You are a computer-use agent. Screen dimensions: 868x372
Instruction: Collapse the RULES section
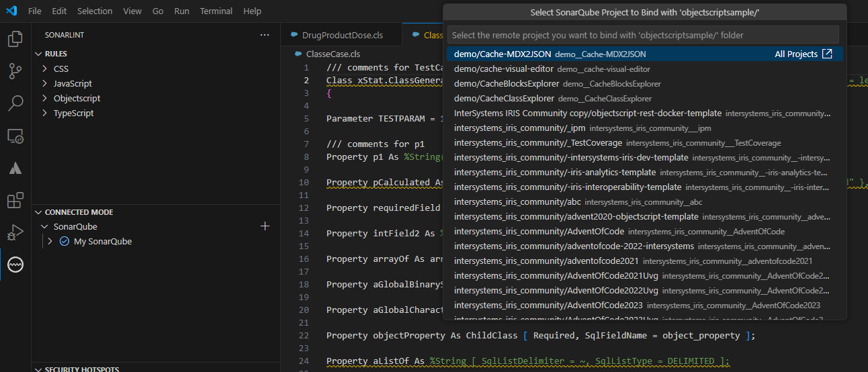(x=38, y=54)
